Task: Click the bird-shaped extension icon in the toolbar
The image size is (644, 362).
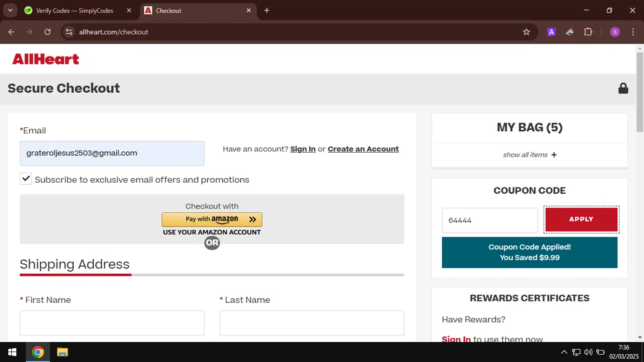Action: click(x=570, y=32)
